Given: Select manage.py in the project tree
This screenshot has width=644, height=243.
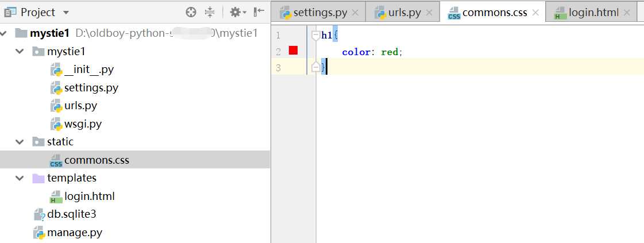Looking at the screenshot, I should (75, 233).
